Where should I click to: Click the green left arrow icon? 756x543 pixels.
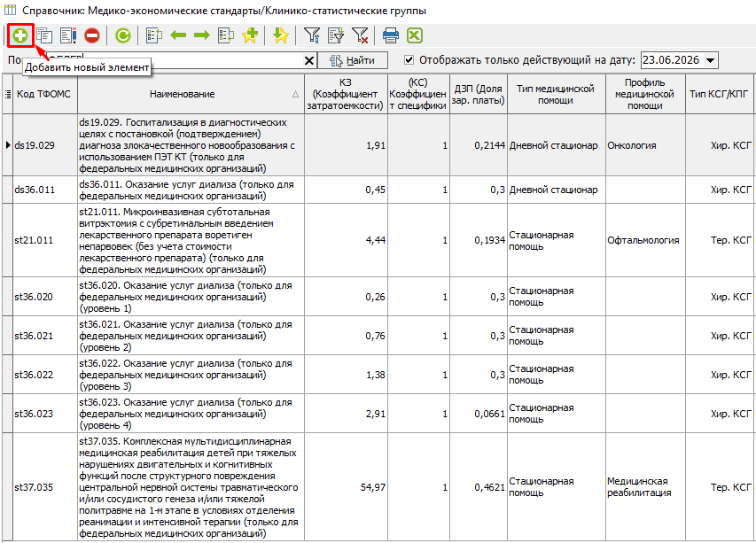178,35
